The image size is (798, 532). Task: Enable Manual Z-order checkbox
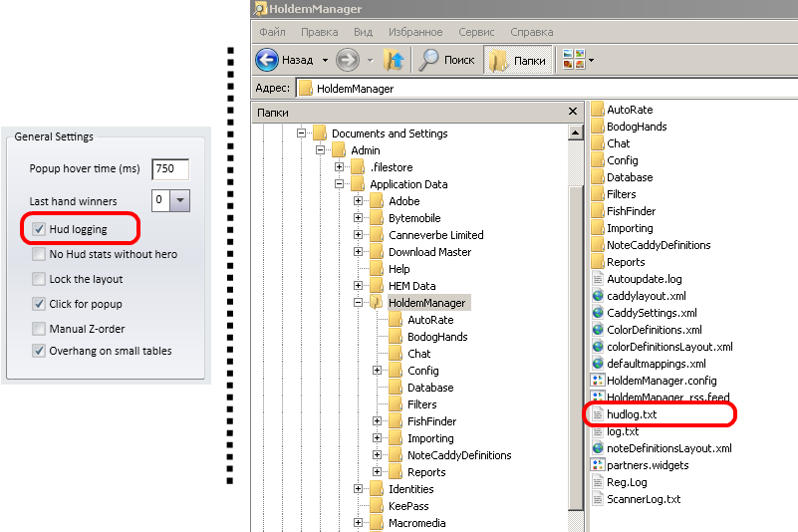[39, 329]
